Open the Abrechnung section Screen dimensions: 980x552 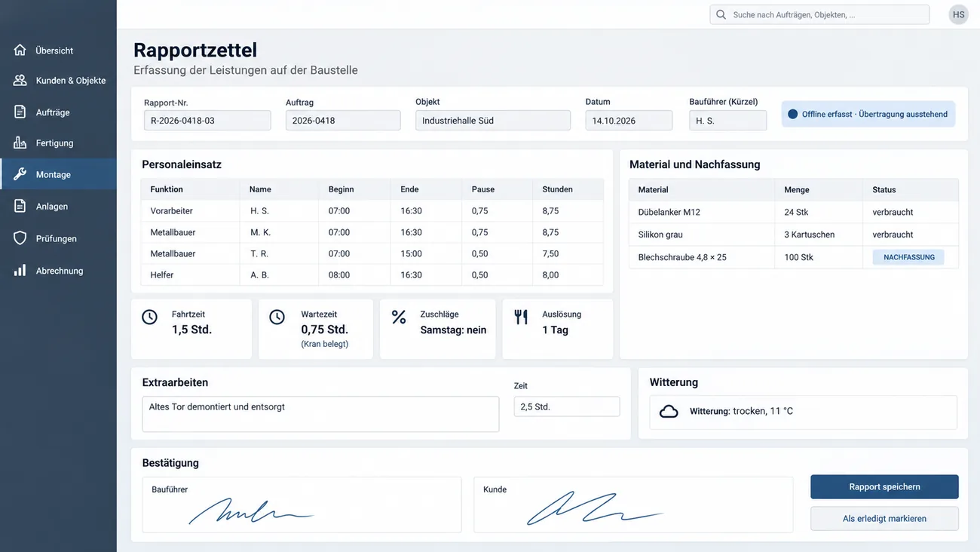click(58, 270)
